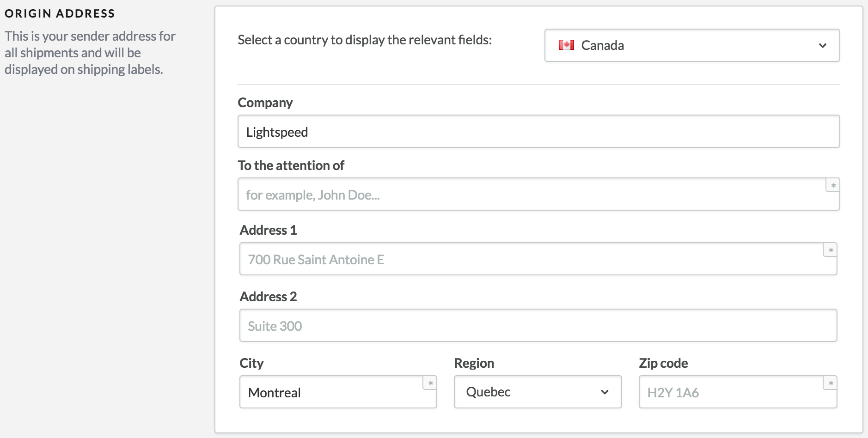Click the Company field label
The height and width of the screenshot is (438, 868).
tap(265, 103)
